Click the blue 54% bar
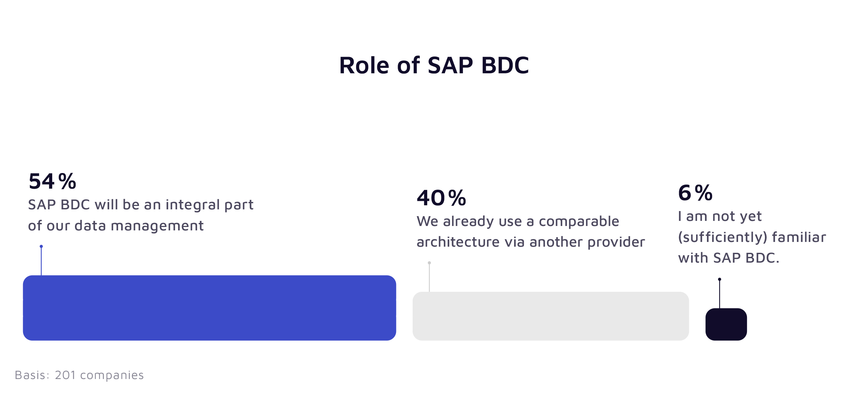The height and width of the screenshot is (416, 868). (209, 308)
